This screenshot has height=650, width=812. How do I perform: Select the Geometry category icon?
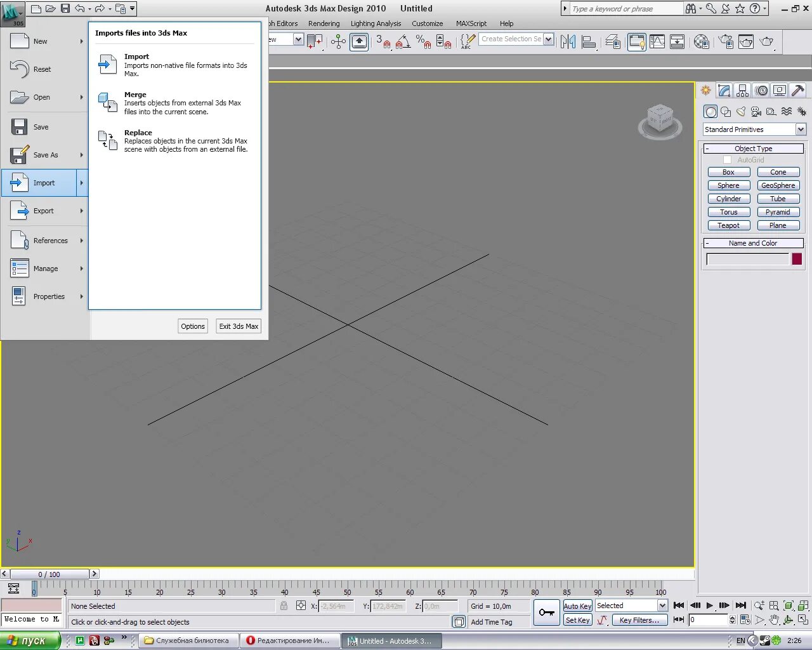[710, 112]
